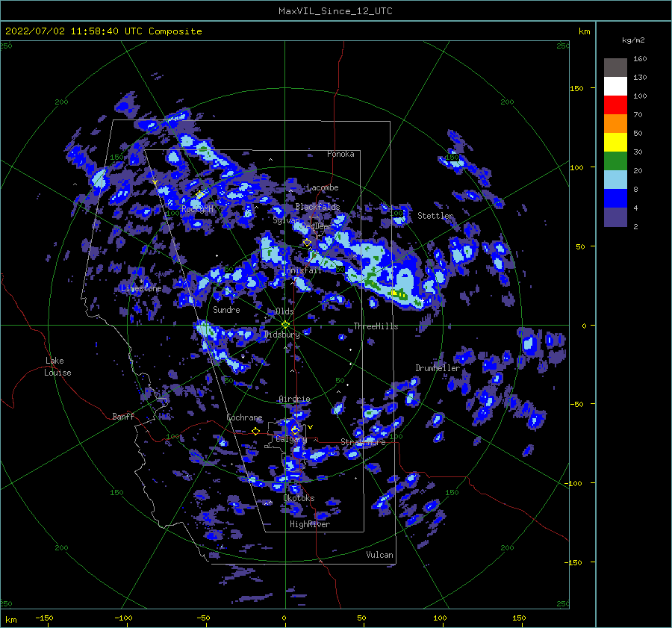Viewport: 672px width, 628px height.
Task: Select the light blue 20 legend swatch
Action: (x=615, y=180)
